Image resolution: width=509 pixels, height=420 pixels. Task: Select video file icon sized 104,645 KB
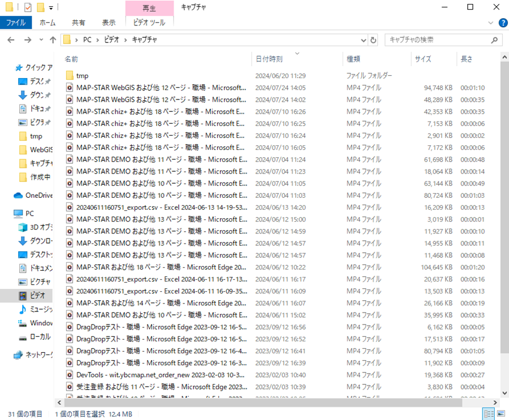[x=70, y=267]
